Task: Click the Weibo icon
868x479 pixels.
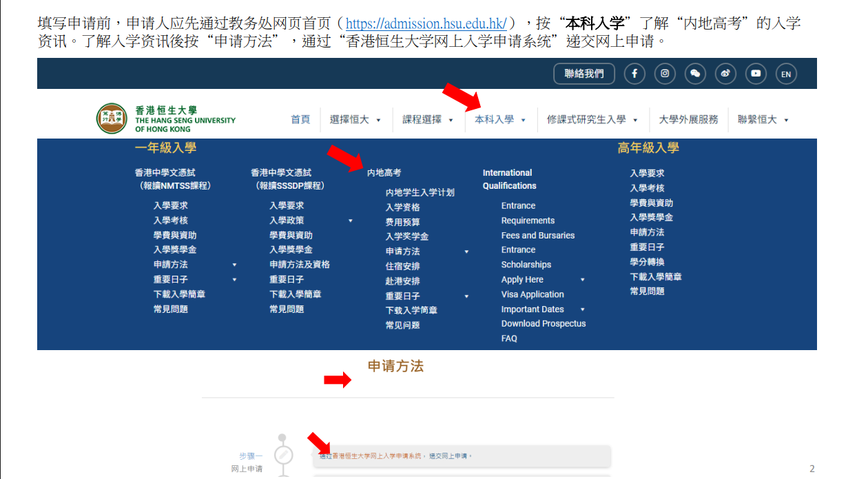Action: pyautogui.click(x=725, y=74)
